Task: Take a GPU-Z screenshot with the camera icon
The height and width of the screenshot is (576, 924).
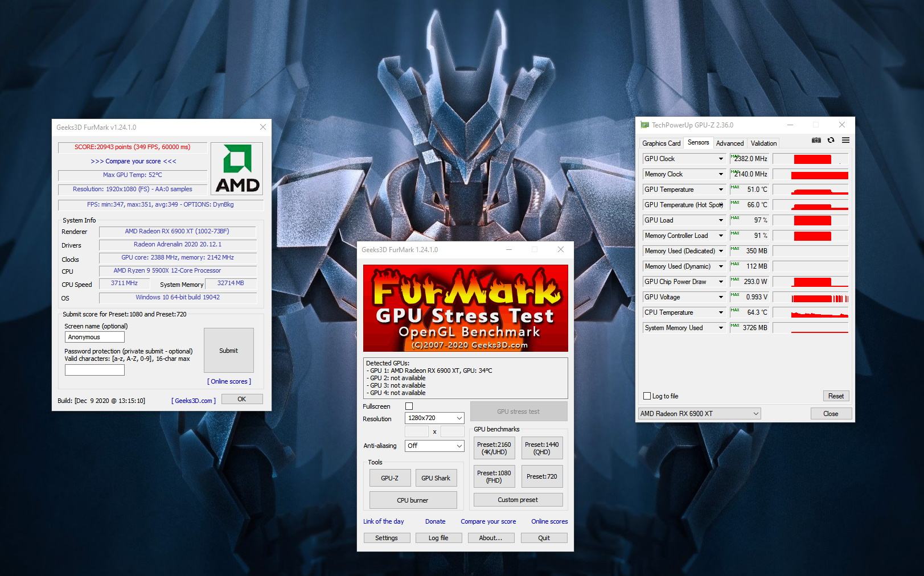Action: pos(816,140)
